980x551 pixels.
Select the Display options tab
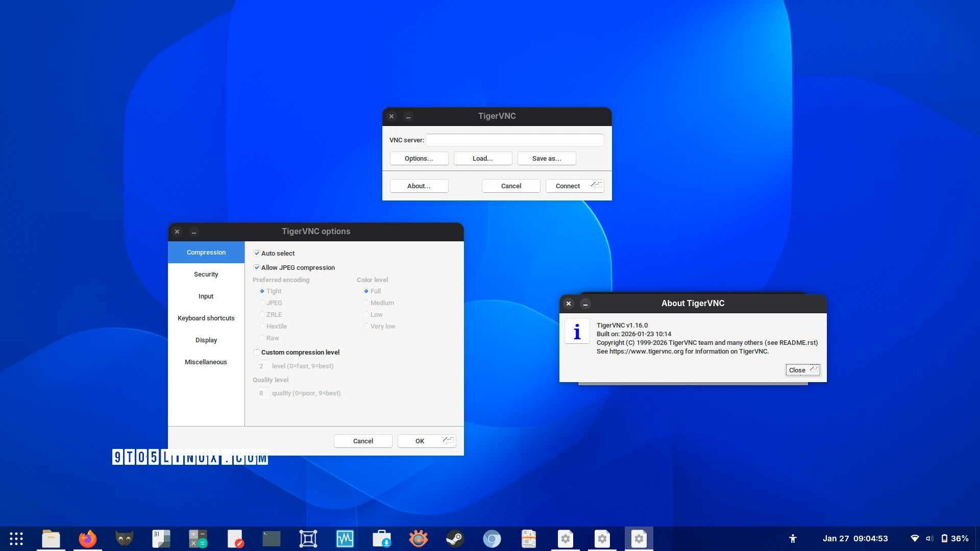(206, 340)
